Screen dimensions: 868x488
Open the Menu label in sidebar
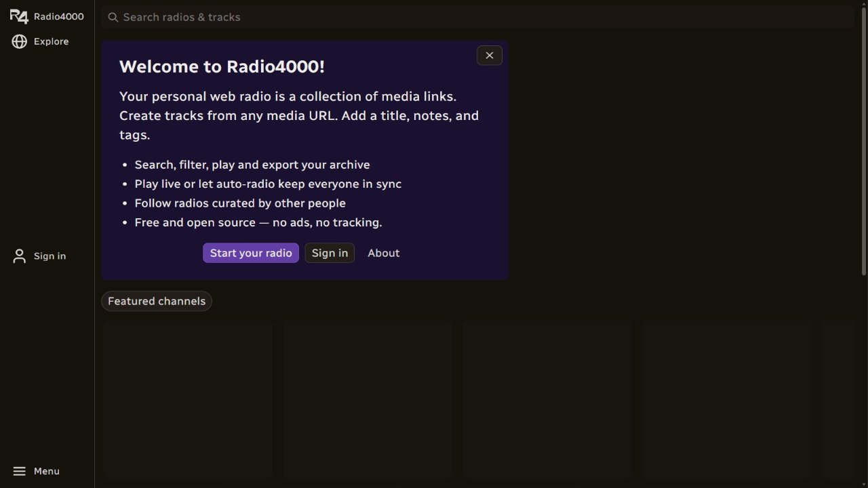click(x=47, y=471)
